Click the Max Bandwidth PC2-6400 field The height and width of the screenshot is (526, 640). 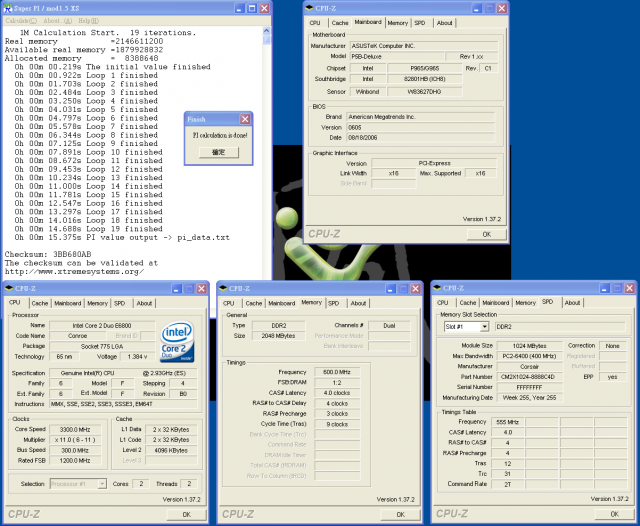529,356
